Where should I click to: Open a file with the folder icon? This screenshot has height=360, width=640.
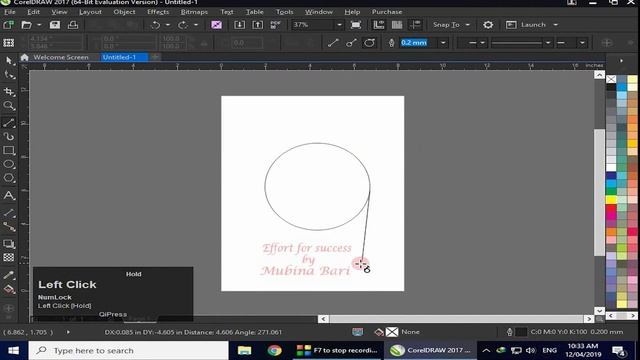pos(27,25)
